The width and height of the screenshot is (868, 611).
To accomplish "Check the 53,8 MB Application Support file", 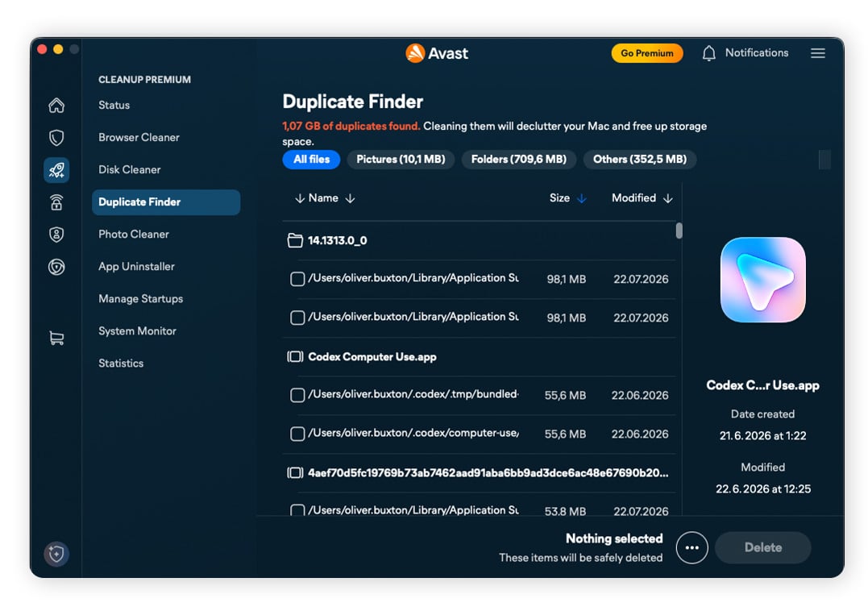I will click(297, 509).
